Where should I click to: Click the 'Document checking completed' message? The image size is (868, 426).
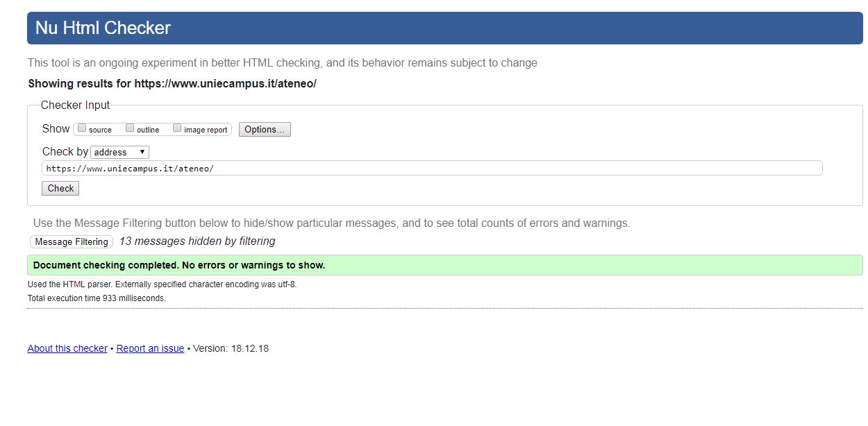click(444, 265)
